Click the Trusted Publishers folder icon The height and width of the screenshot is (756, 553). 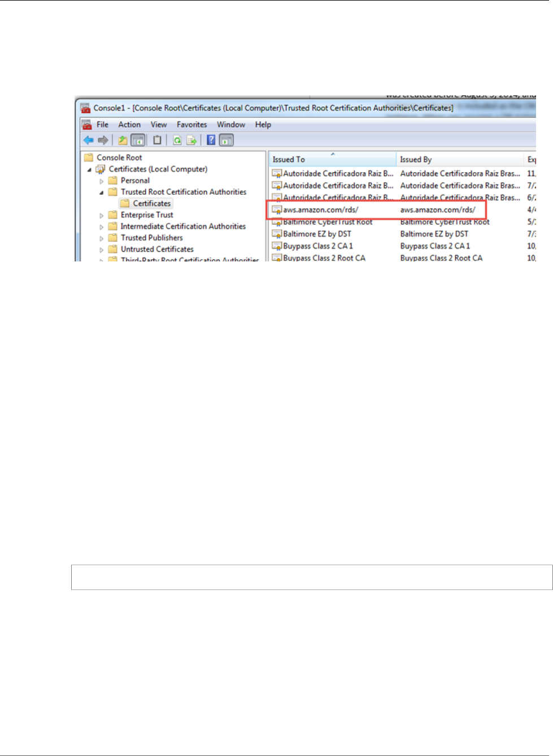[113, 238]
